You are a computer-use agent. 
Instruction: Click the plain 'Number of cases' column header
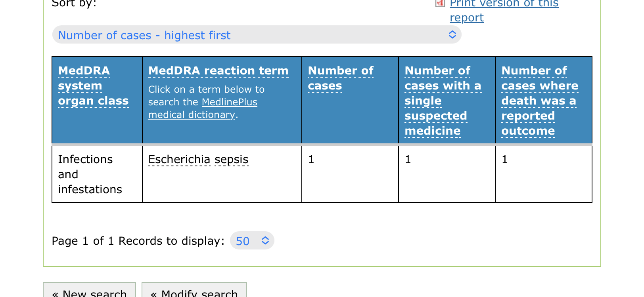pyautogui.click(x=340, y=78)
